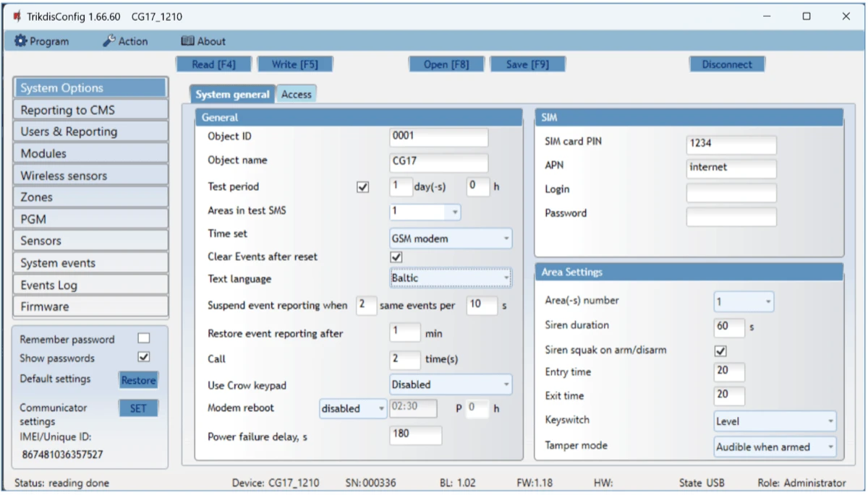Expand the Tamper mode dropdown

click(x=775, y=447)
